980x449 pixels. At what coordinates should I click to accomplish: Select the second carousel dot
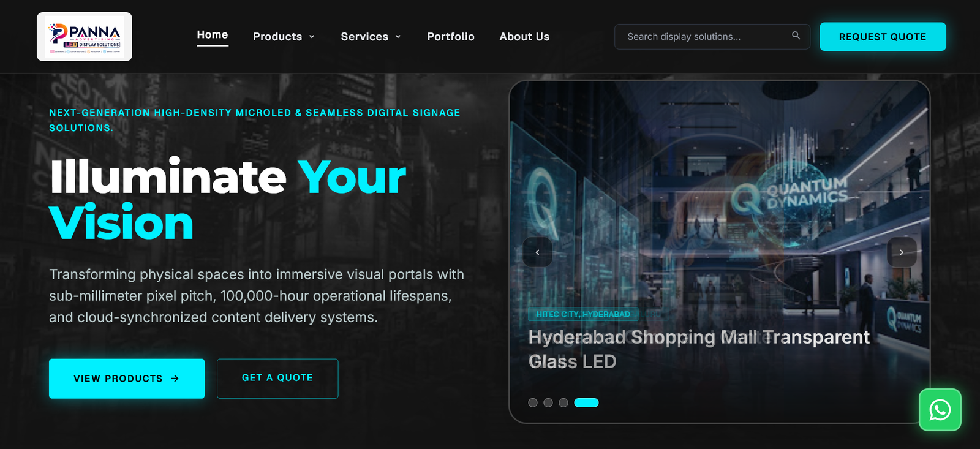click(548, 402)
